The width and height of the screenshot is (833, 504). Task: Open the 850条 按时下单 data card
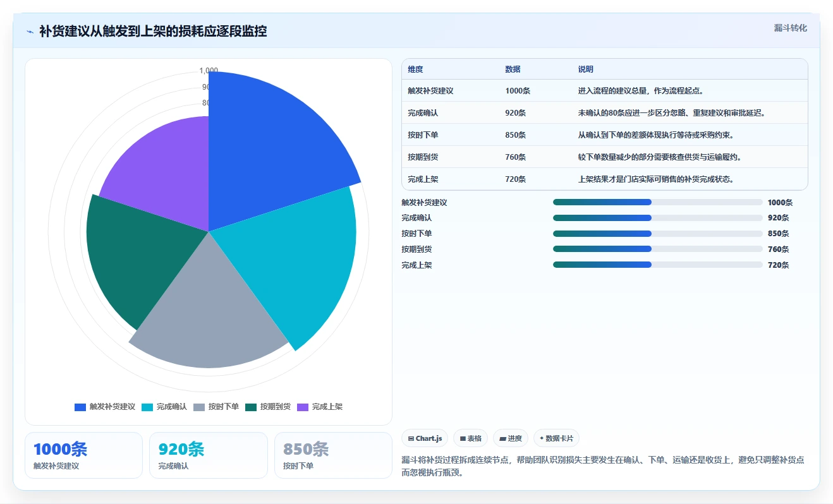tap(333, 455)
